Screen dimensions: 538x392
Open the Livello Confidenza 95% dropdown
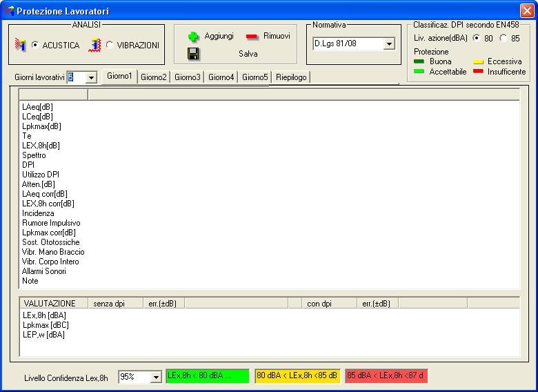156,377
